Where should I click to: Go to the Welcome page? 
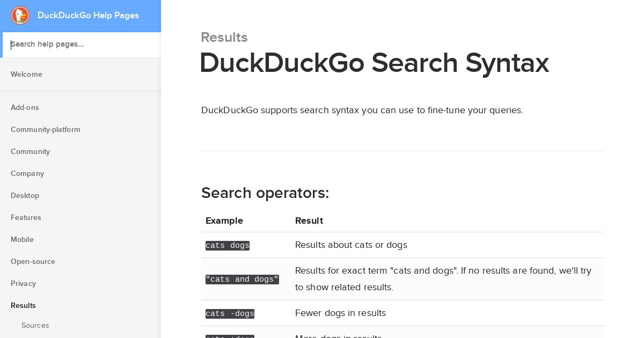click(x=26, y=75)
